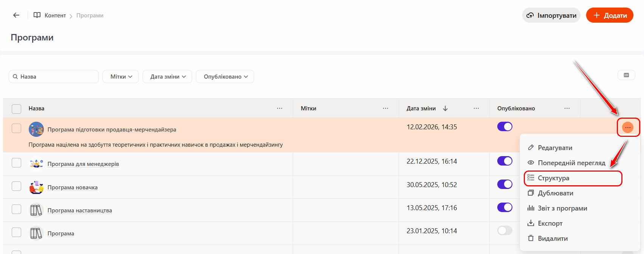This screenshot has width=644, height=254.
Task: Choose Структура from the context menu
Action: point(553,178)
